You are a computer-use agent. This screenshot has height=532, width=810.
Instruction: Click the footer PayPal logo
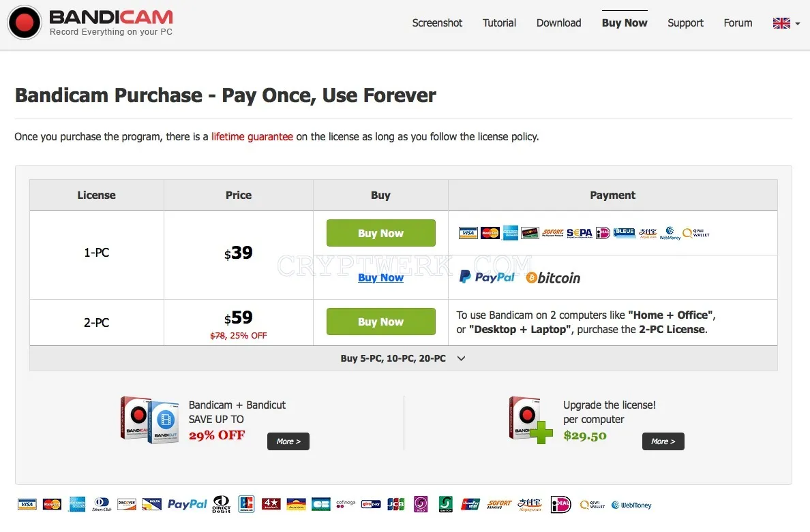click(187, 504)
